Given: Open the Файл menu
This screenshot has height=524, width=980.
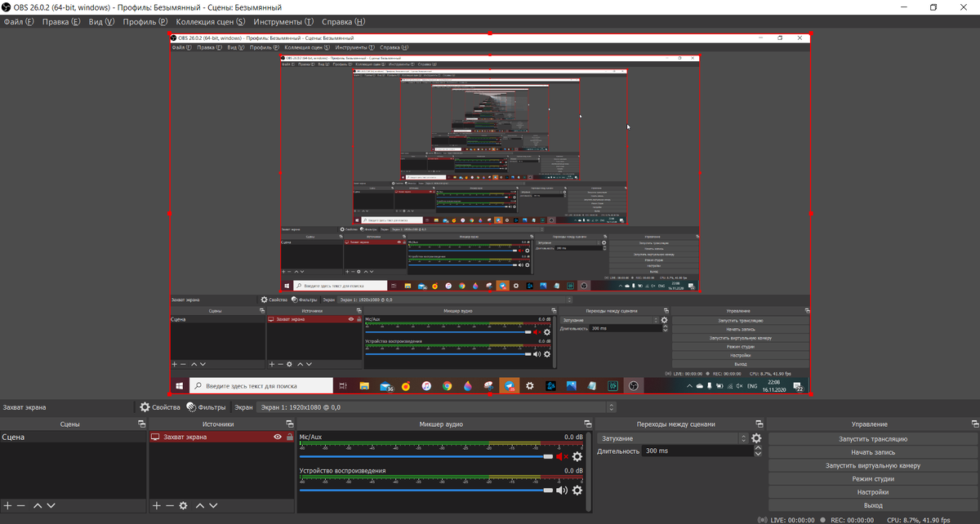Looking at the screenshot, I should pos(19,21).
